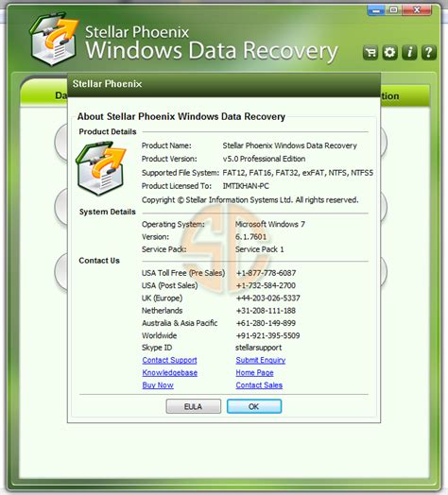Click the info 'i' icon
448x495 pixels.
pyautogui.click(x=409, y=52)
